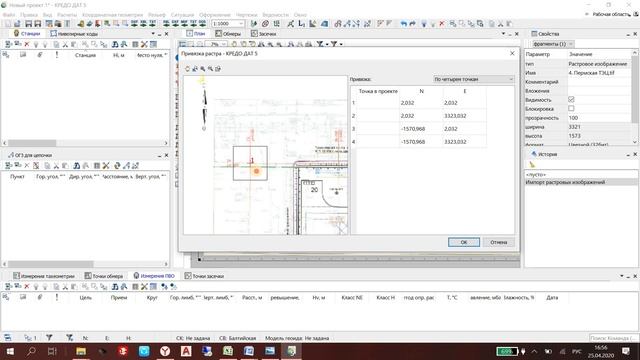Click the red X delete icon in main toolbar
Viewport: 640px width, 360px height.
click(442, 24)
